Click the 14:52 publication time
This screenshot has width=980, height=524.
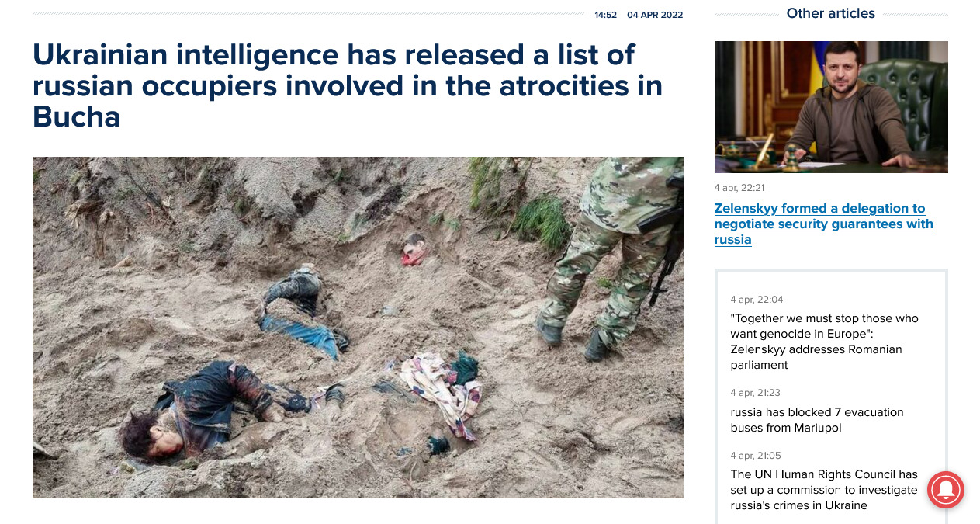pos(605,15)
